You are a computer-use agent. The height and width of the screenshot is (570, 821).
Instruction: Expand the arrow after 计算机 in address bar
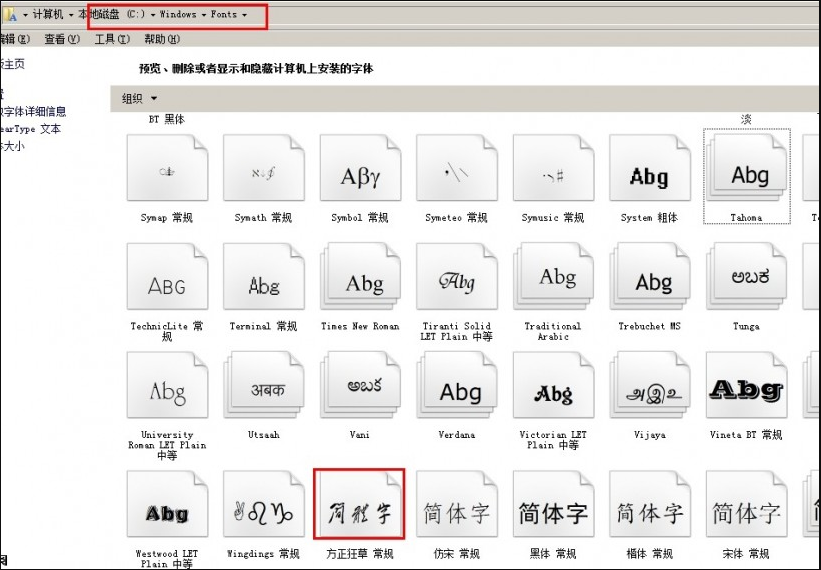(x=71, y=15)
